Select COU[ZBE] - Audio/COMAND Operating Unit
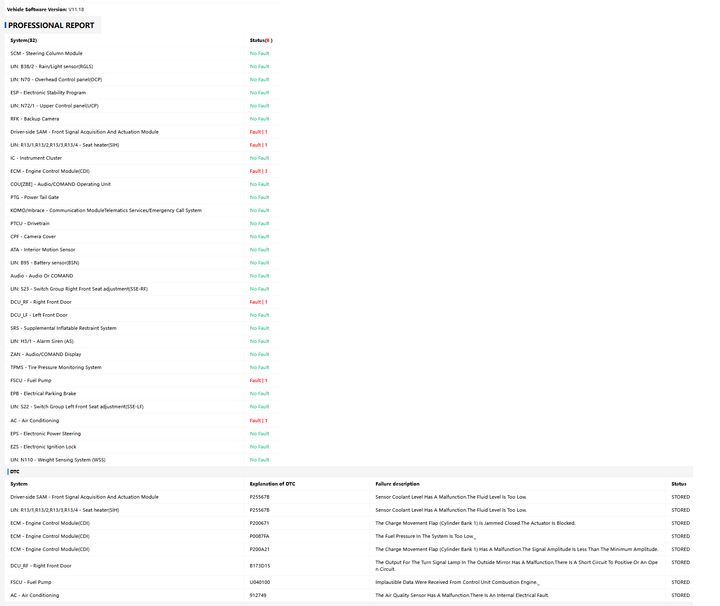Viewport: 720px width, 606px height. [x=60, y=184]
